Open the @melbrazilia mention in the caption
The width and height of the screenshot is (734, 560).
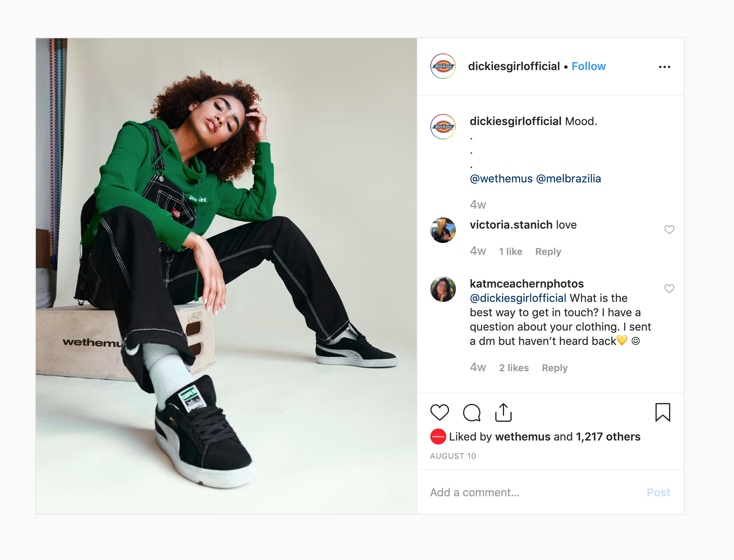[x=569, y=178]
